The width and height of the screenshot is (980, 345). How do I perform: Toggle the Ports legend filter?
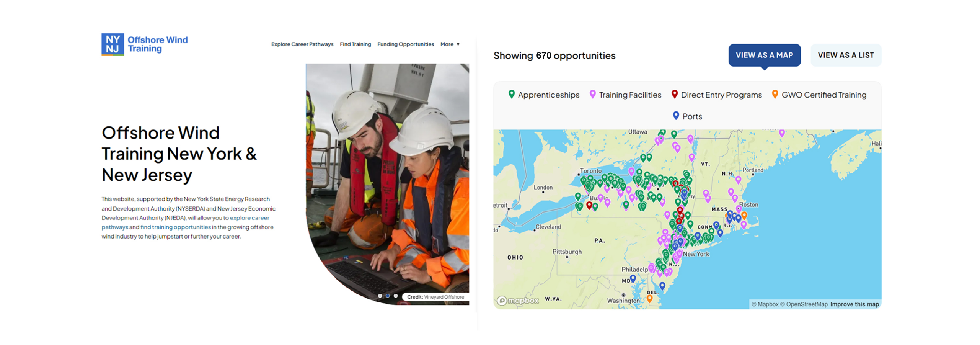[x=687, y=116]
